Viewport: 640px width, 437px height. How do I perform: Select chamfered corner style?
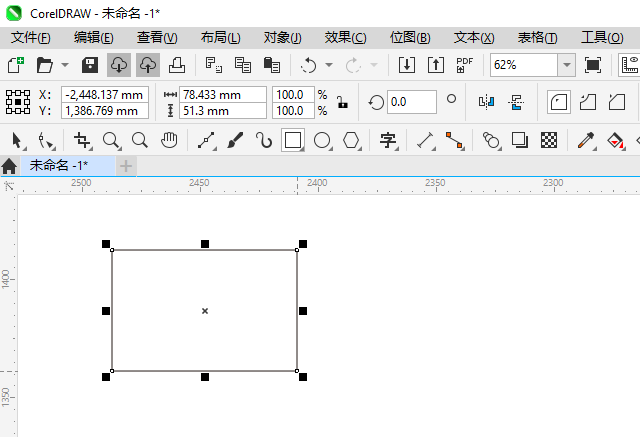point(617,102)
